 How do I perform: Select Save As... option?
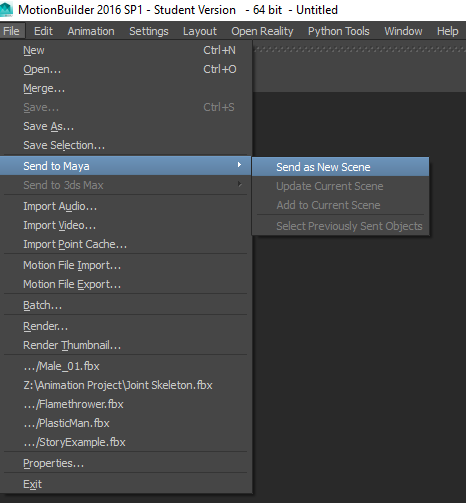coord(125,126)
